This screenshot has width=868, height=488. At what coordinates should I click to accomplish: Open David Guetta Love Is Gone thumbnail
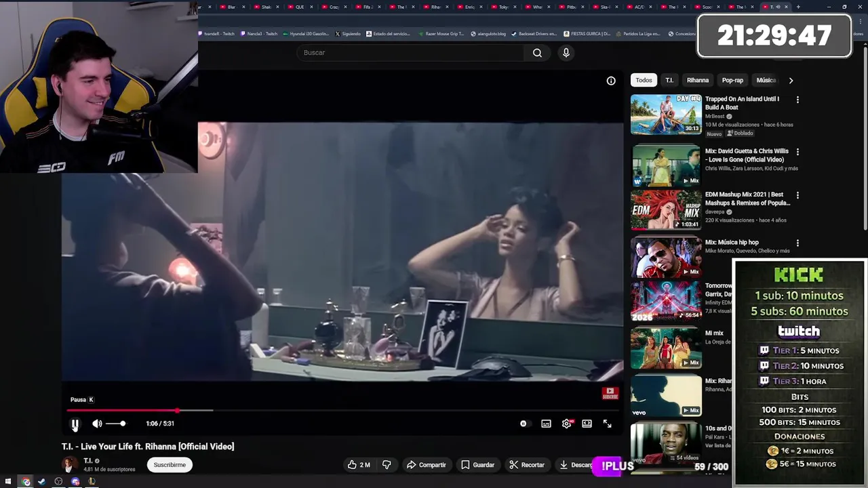point(666,166)
